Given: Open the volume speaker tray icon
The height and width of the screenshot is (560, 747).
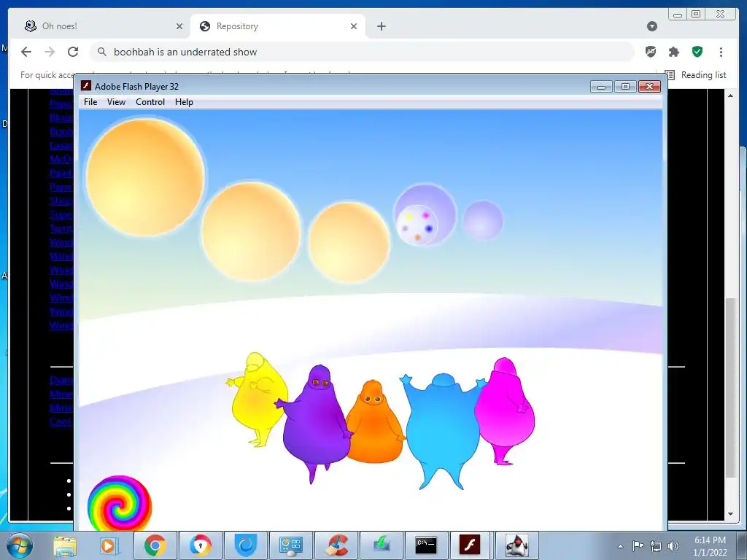Looking at the screenshot, I should click(673, 545).
